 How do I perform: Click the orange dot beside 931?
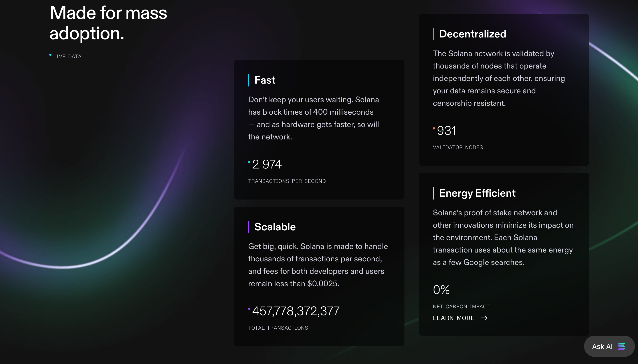point(434,128)
